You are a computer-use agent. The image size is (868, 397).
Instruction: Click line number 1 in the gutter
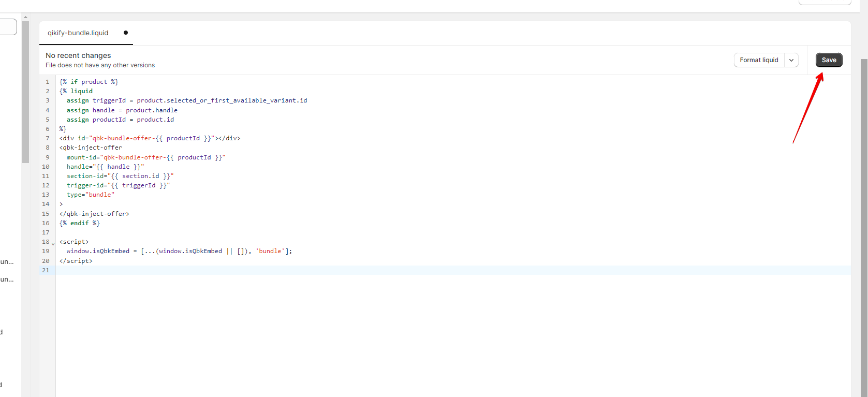coord(47,82)
